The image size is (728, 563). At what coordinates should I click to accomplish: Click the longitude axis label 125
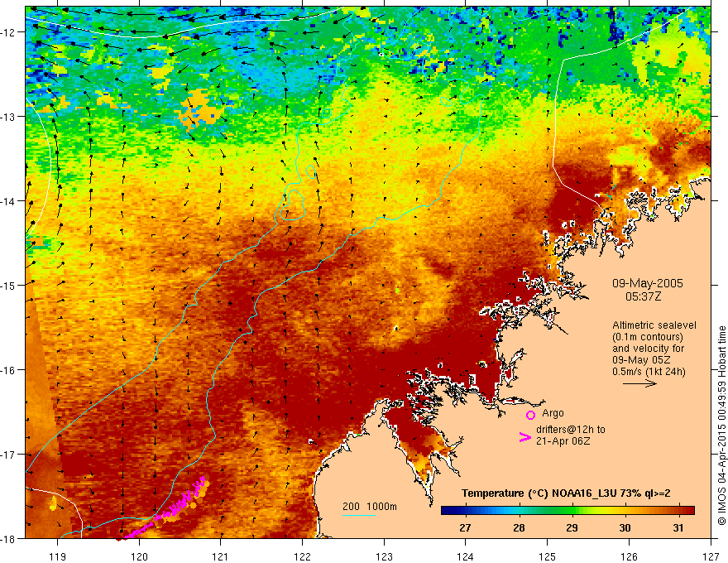click(x=548, y=556)
